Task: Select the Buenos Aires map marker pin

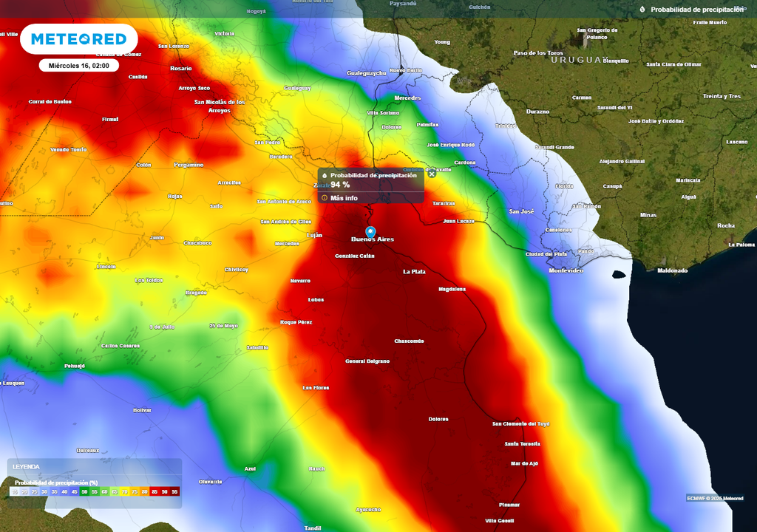Action: pos(370,229)
